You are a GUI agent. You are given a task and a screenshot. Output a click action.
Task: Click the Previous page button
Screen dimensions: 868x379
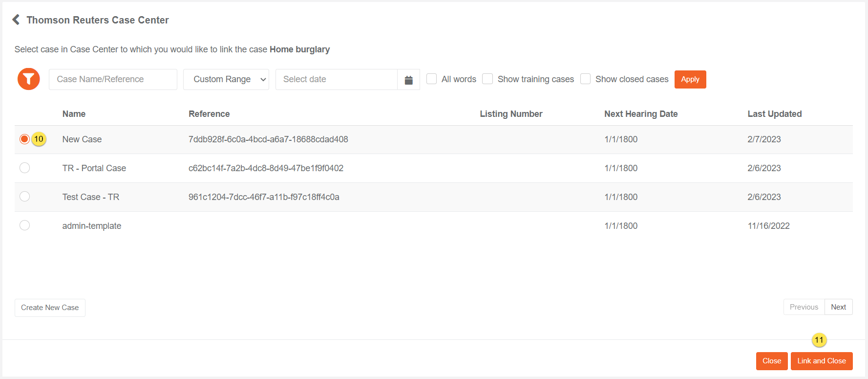[804, 307]
